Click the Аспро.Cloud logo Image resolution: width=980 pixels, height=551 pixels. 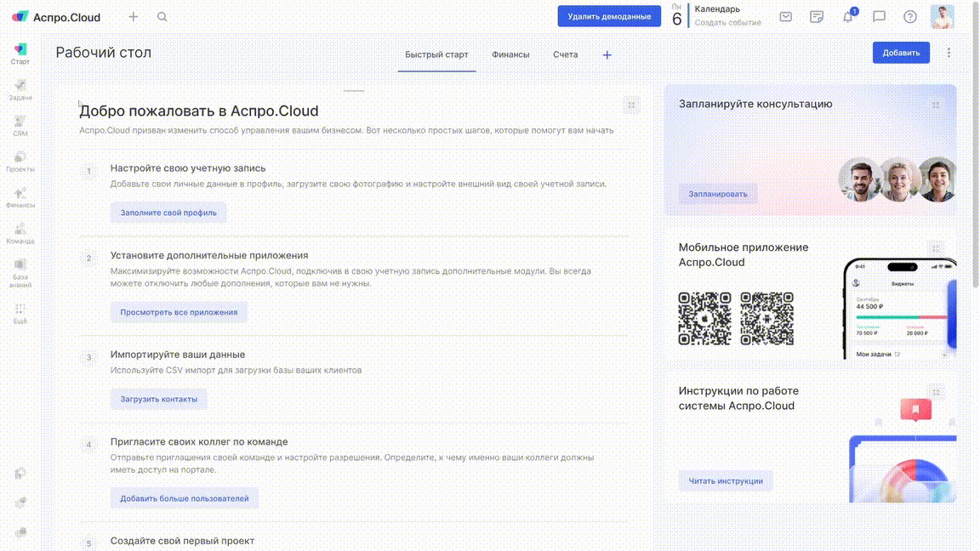[x=56, y=17]
